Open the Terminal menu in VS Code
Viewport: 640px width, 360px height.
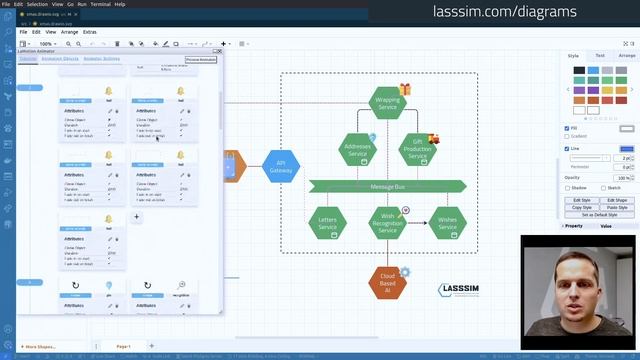pyautogui.click(x=100, y=4)
